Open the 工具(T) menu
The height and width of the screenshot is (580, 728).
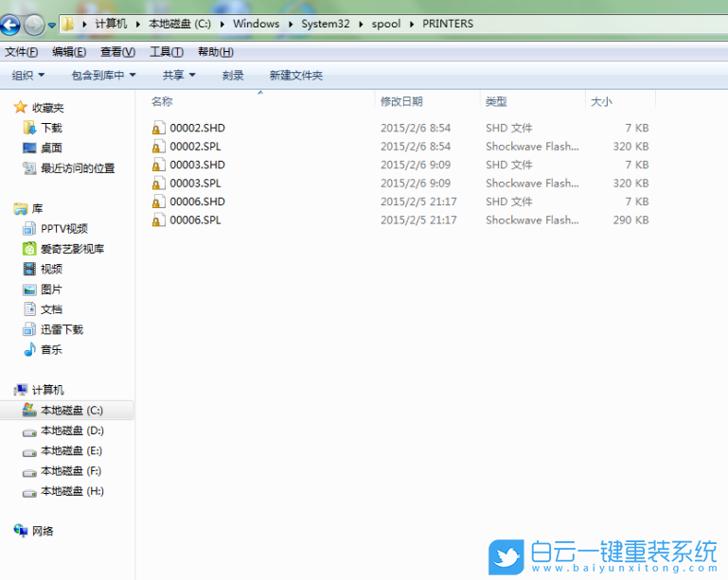tap(167, 52)
